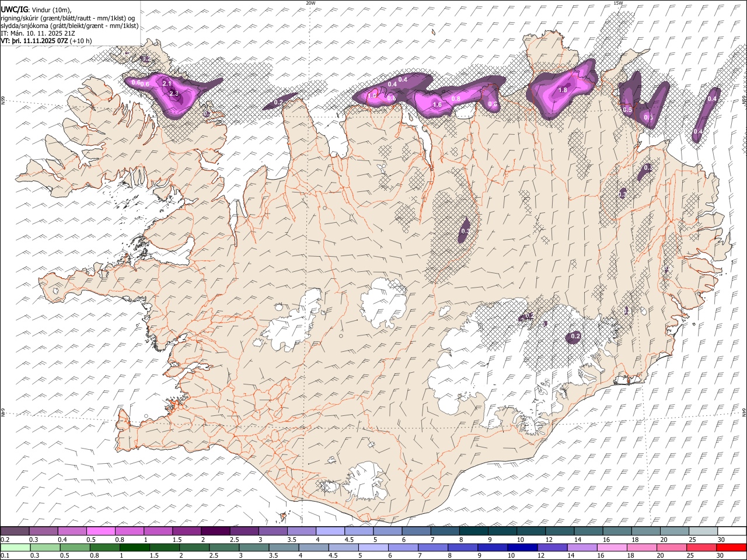Click the top-row legend swatch between 0.2 and 0.3
Image resolution: width=747 pixels, height=560 pixels.
pyautogui.click(x=15, y=531)
